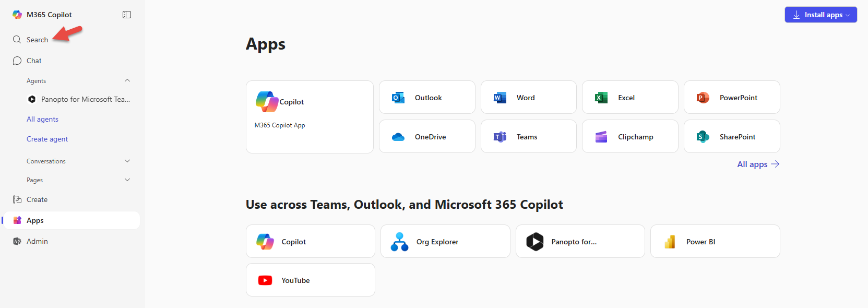Click the Power BI icon
The height and width of the screenshot is (308, 868).
[x=670, y=242]
